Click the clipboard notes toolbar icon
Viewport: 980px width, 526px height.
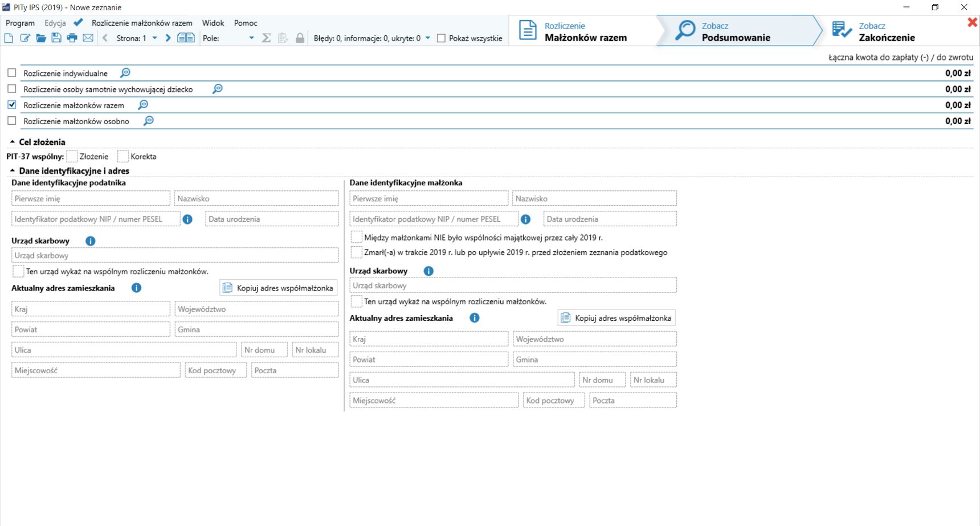pos(283,38)
